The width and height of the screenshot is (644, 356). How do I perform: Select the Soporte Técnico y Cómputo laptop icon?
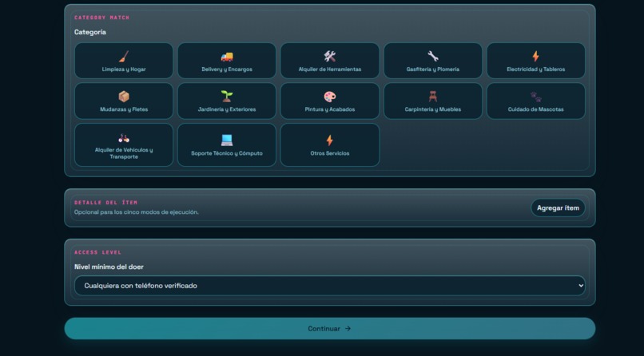(x=227, y=140)
